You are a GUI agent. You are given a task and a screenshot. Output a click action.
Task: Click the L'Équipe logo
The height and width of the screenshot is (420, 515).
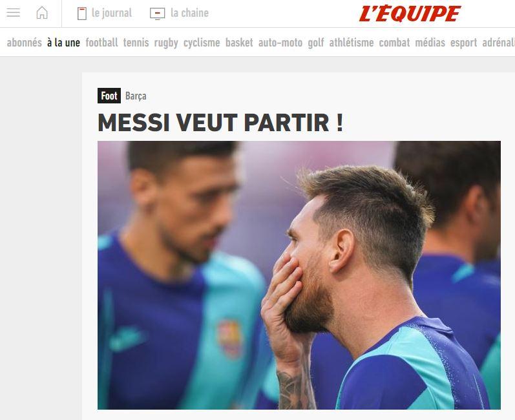click(410, 14)
